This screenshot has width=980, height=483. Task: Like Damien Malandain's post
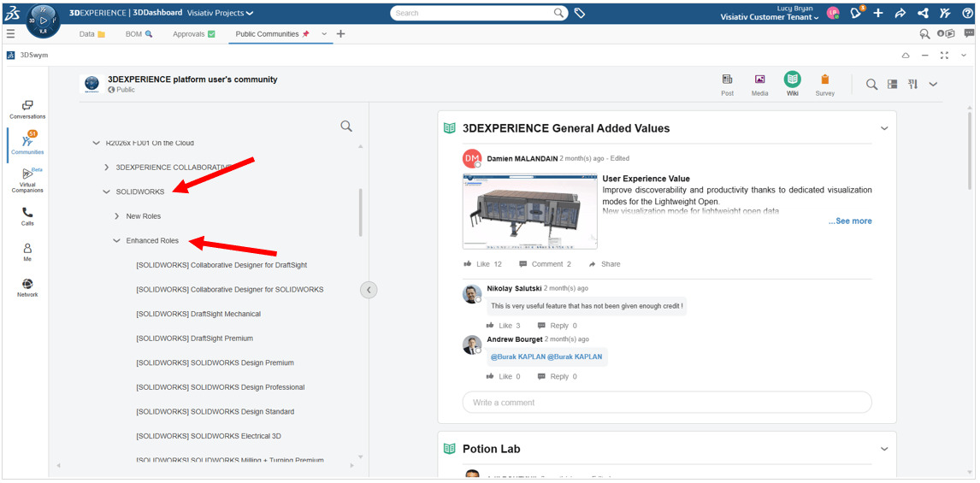tap(482, 264)
